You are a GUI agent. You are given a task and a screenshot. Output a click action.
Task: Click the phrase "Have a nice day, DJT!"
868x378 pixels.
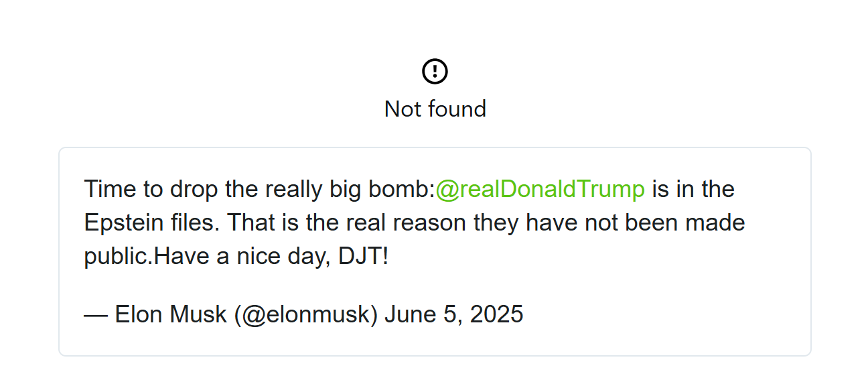click(x=271, y=257)
